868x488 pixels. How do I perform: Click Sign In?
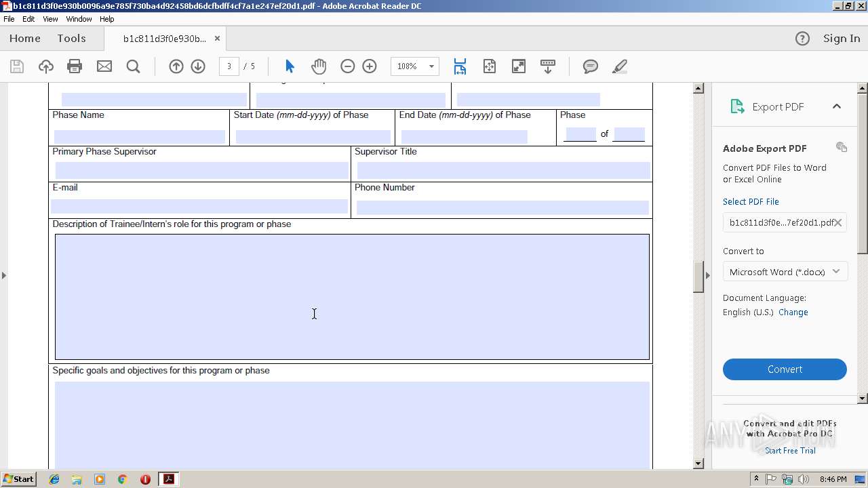[x=842, y=39]
